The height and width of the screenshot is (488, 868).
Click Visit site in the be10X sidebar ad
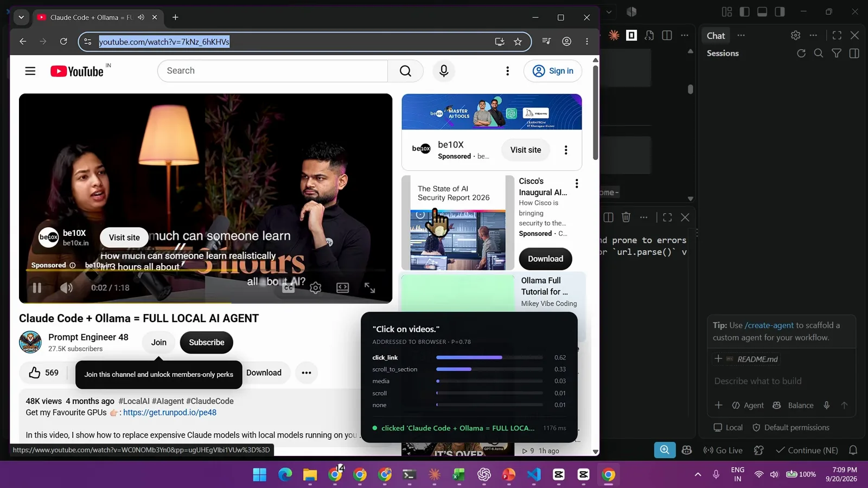coord(526,150)
